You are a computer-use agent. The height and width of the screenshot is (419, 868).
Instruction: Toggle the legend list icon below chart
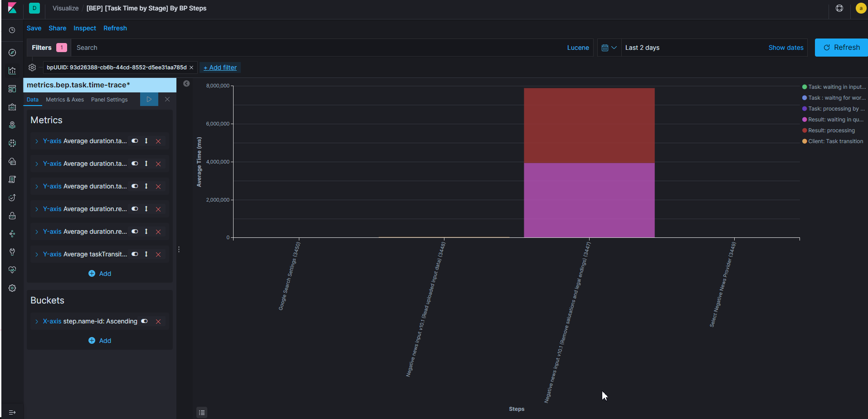click(202, 412)
